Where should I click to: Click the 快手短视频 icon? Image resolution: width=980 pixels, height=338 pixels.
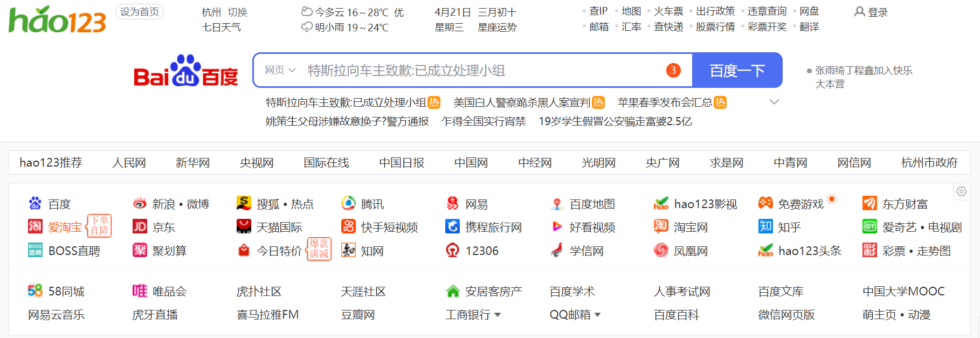point(348,226)
